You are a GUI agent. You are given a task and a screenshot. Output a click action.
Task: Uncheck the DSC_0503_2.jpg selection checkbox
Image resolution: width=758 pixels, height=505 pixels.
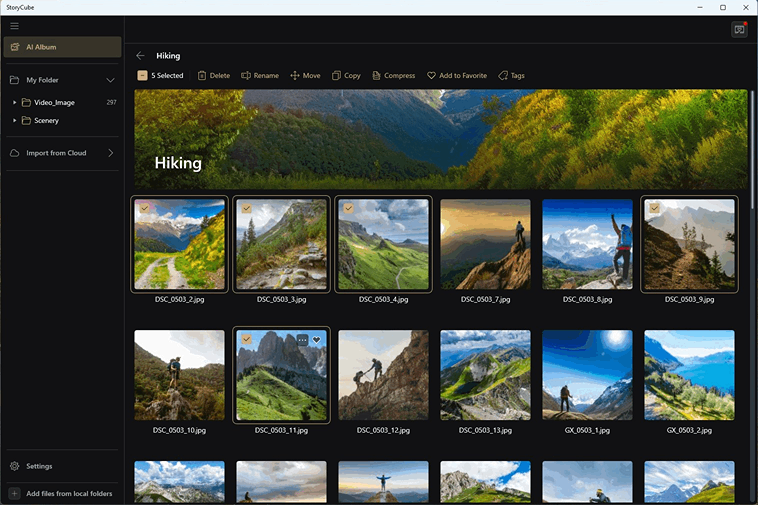[144, 208]
